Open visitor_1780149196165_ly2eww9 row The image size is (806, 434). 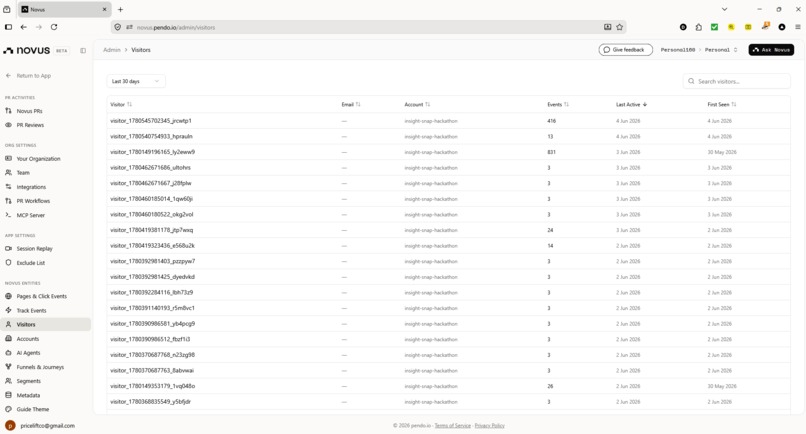click(x=448, y=152)
